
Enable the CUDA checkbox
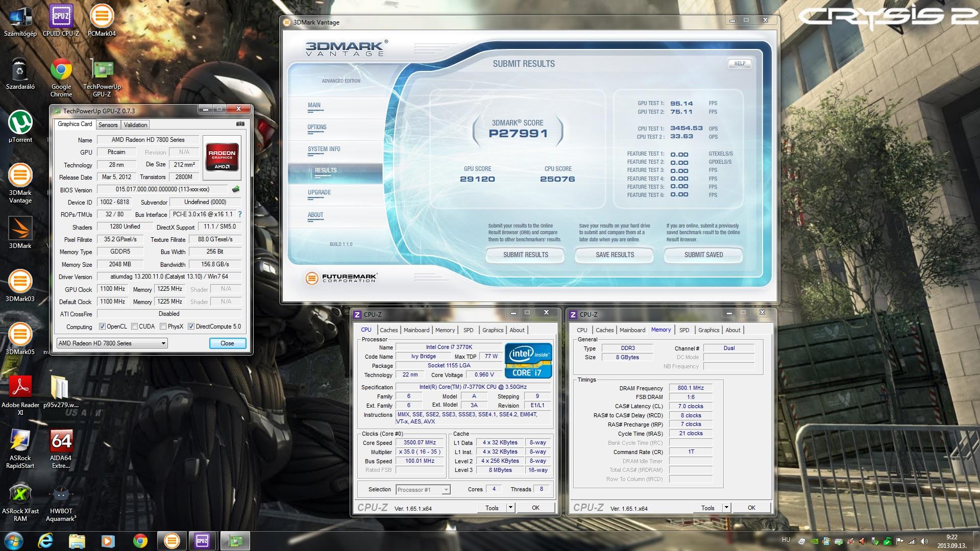tap(134, 327)
